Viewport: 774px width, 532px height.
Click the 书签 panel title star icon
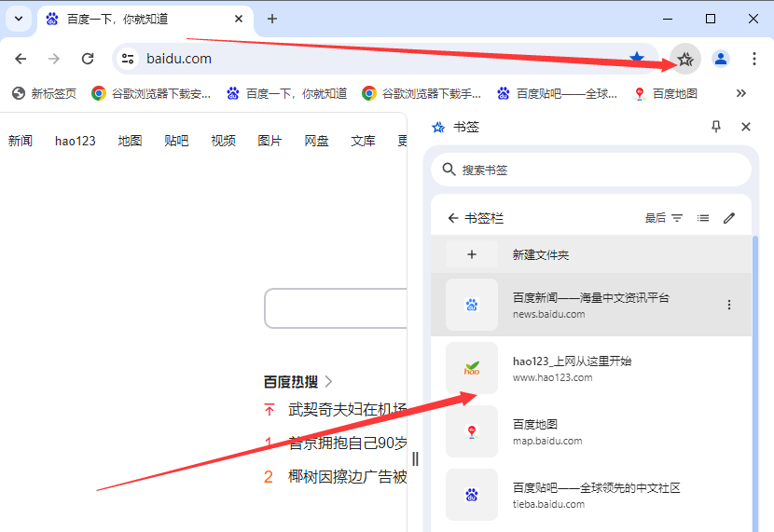tap(438, 128)
